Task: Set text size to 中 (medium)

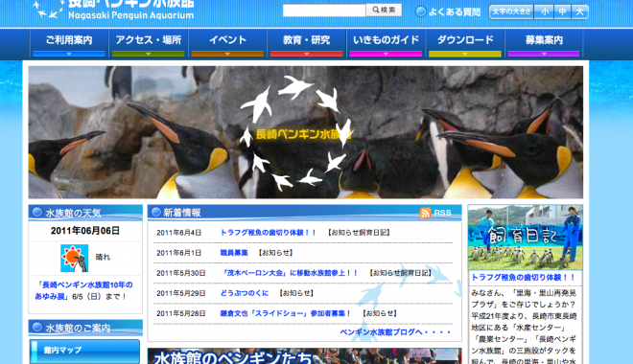Action: click(562, 12)
